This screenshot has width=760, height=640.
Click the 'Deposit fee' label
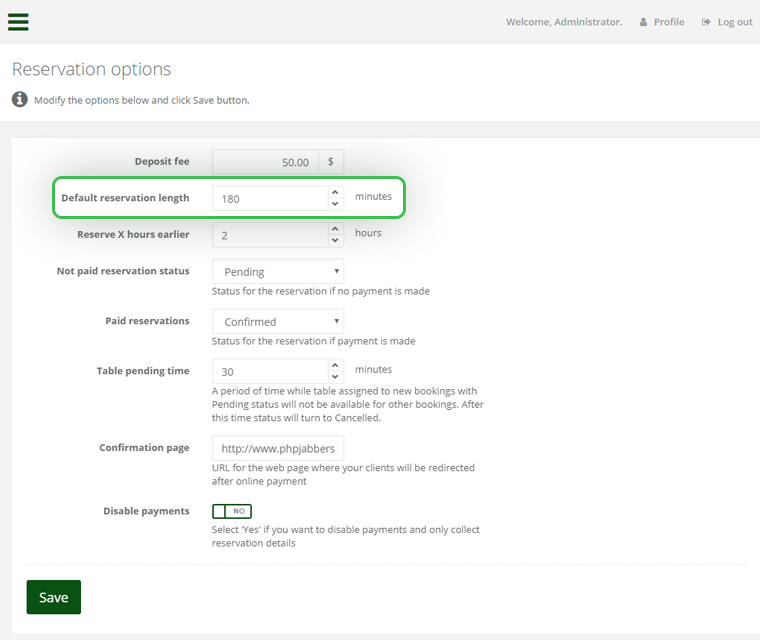(x=162, y=161)
